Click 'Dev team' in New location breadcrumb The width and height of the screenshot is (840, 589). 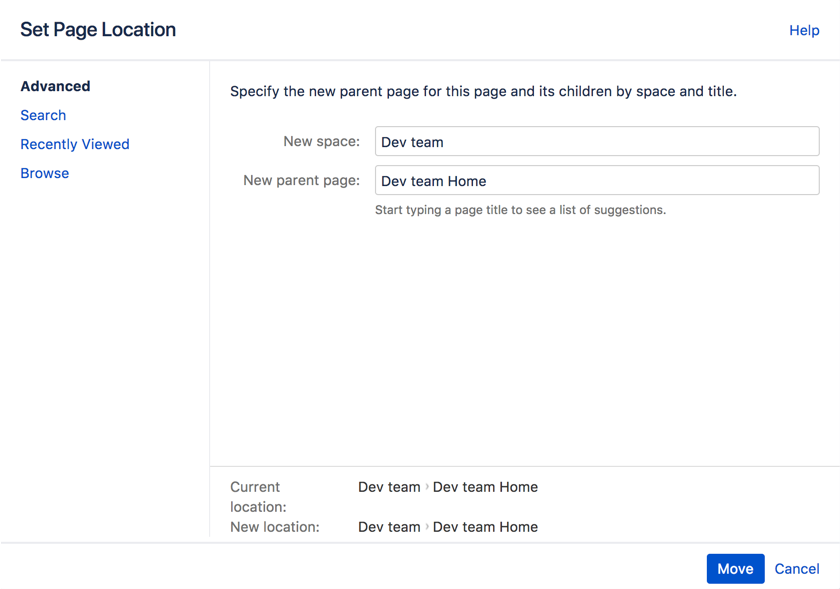click(389, 527)
